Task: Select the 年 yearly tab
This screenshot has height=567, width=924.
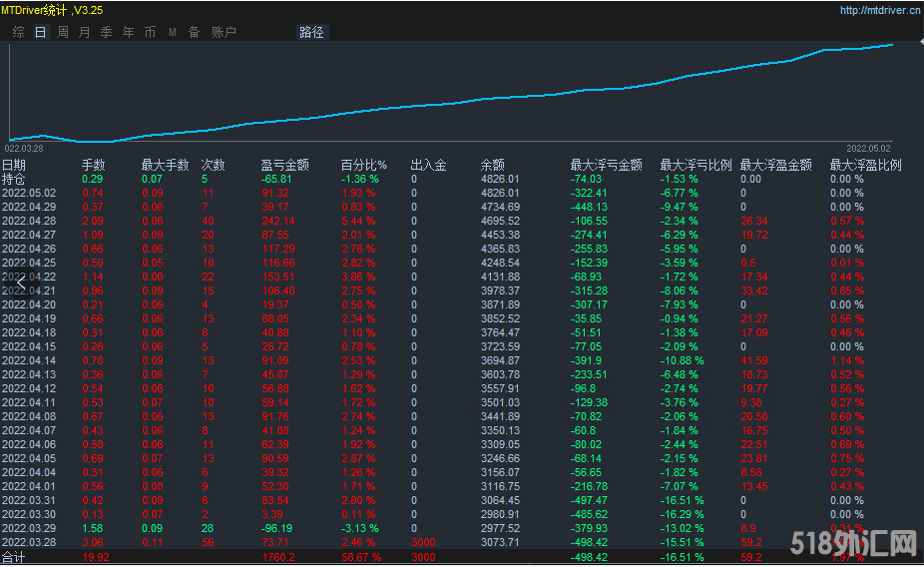Action: pyautogui.click(x=128, y=32)
